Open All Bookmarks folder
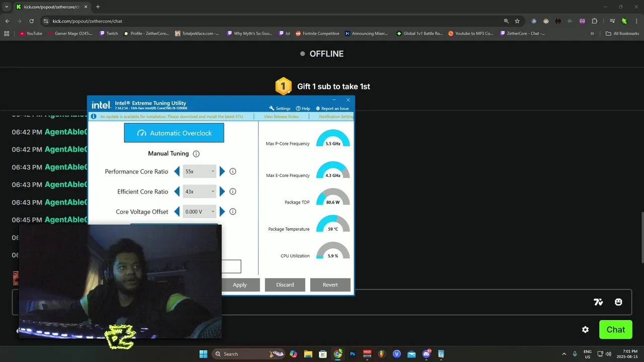Viewport: 644px width, 362px height. (x=622, y=34)
